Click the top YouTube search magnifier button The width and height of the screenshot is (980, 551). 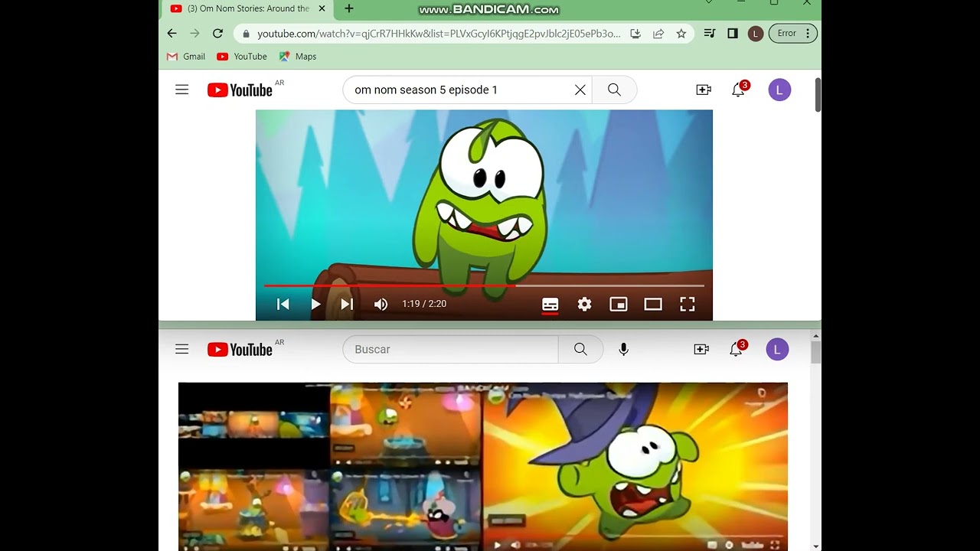[614, 90]
